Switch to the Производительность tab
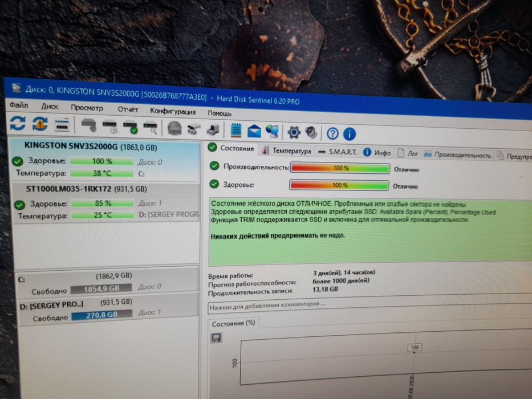 point(457,155)
